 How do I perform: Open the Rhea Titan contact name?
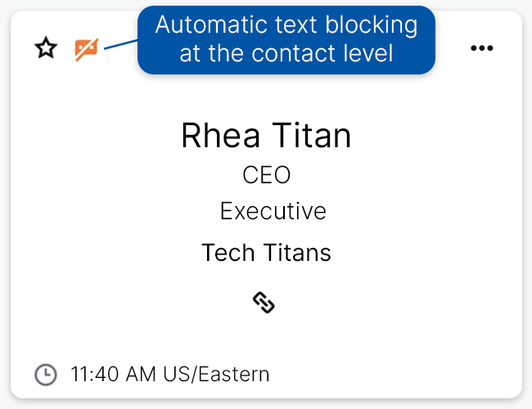[x=266, y=136]
